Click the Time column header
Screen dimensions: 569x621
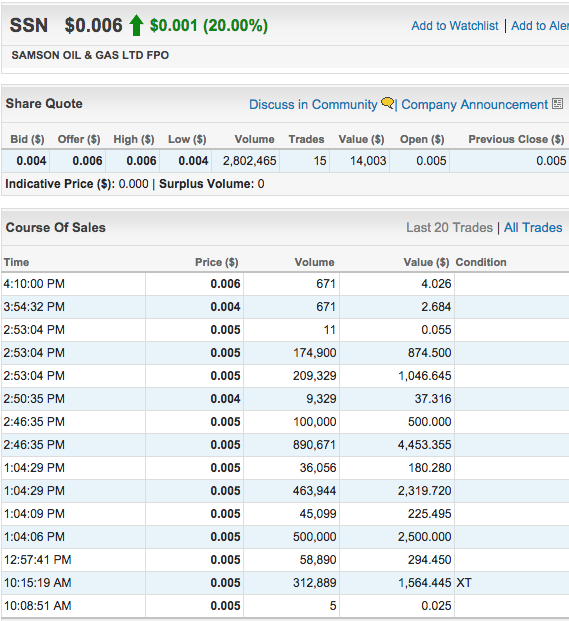16,262
